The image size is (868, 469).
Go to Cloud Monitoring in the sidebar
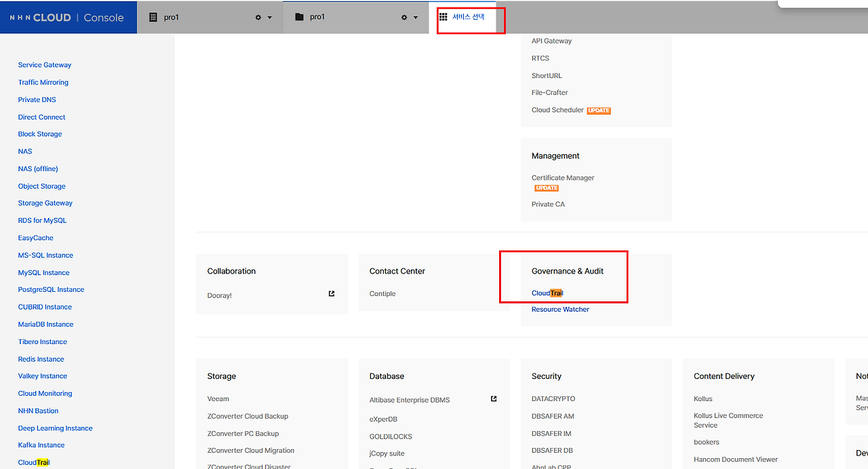coord(45,394)
